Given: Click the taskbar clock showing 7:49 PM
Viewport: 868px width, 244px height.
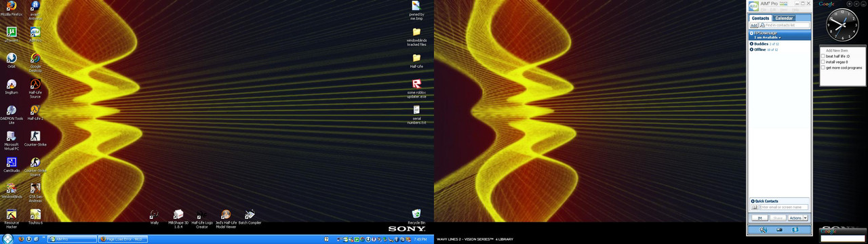Looking at the screenshot, I should (420, 239).
